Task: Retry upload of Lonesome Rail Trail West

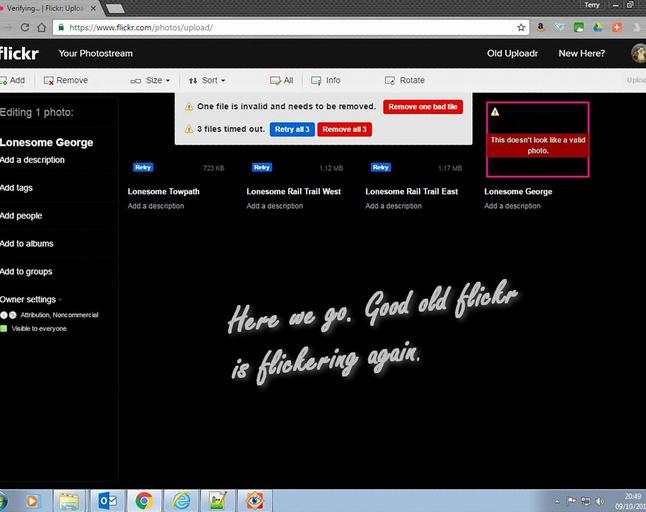Action: 262,167
